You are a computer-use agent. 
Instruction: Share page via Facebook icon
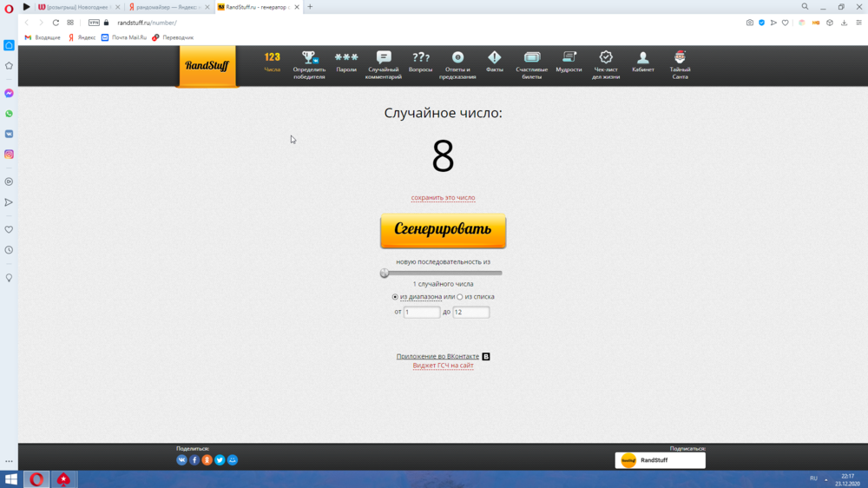(x=194, y=460)
